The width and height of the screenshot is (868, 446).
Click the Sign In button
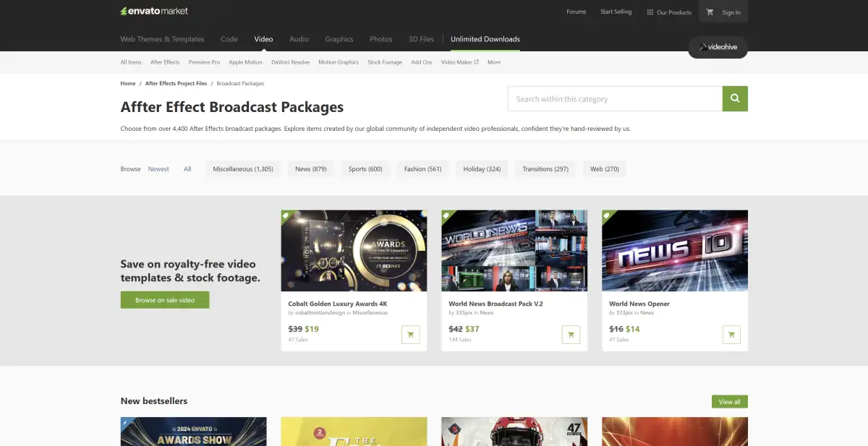tap(731, 12)
